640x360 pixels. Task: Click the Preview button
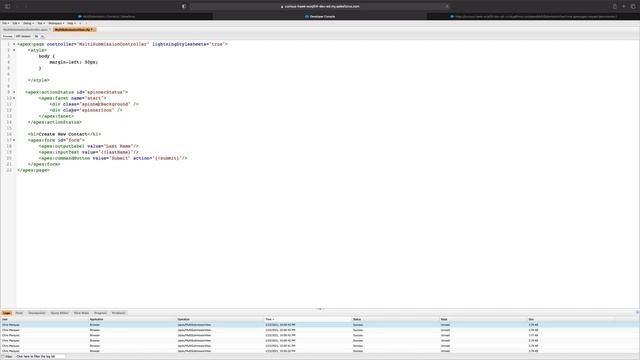point(7,36)
